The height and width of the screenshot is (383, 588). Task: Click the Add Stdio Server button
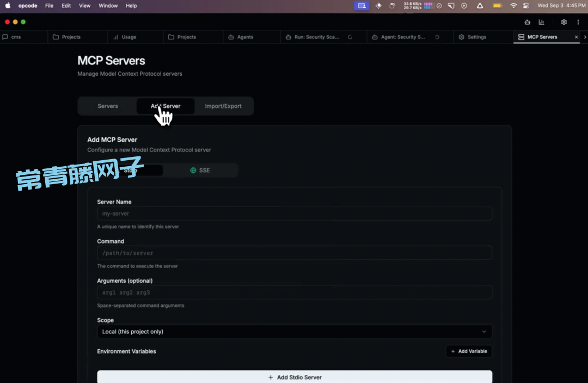[x=294, y=377]
